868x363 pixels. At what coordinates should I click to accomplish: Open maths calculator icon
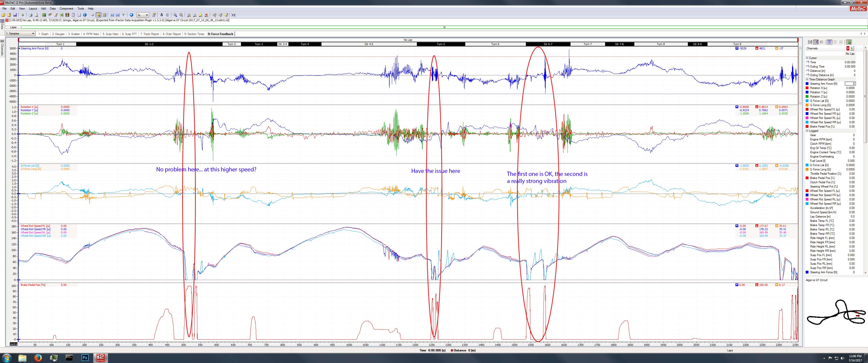click(x=73, y=15)
